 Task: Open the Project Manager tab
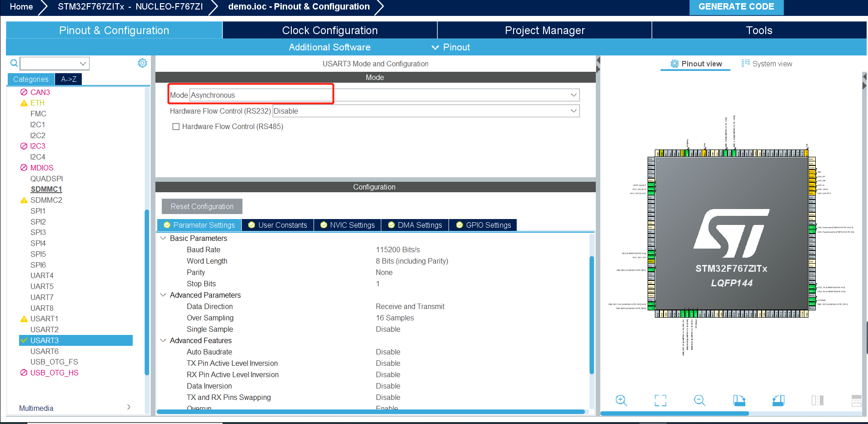(x=544, y=30)
